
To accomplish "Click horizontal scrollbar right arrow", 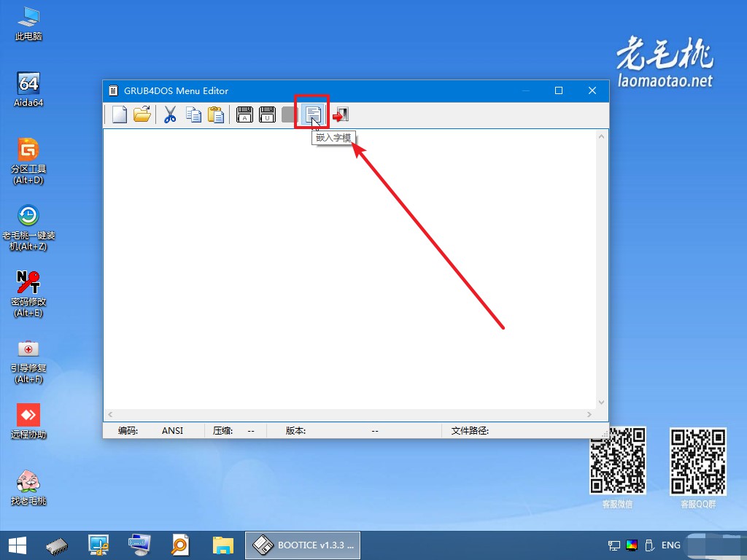I will [x=589, y=415].
